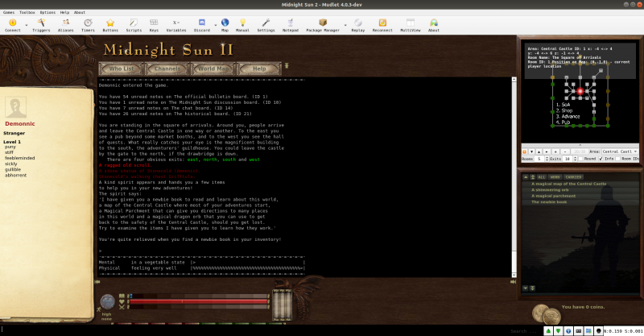Toggle the Round checkbox in the mapper
644x336 pixels.
coord(580,159)
